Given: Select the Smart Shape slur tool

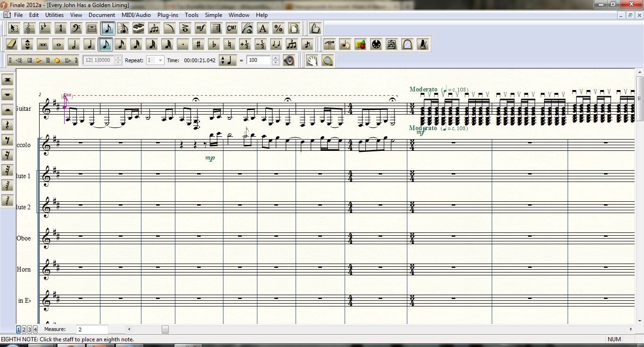Looking at the screenshot, I should point(169,28).
